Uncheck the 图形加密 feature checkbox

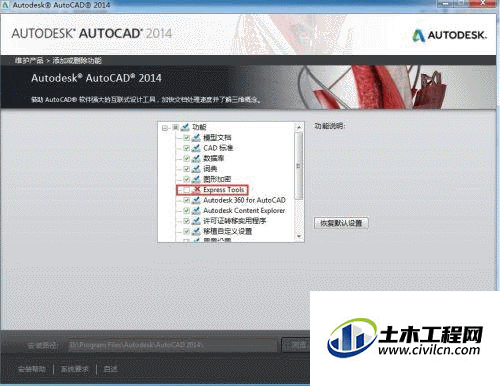point(187,179)
